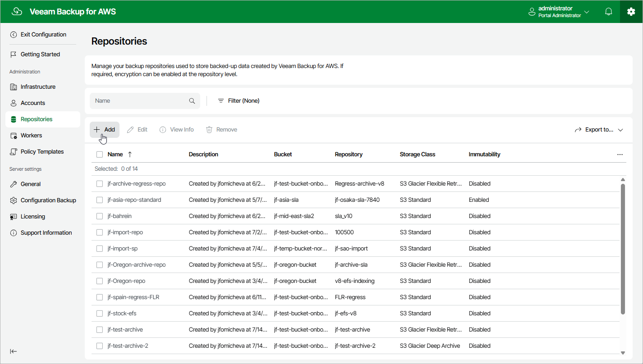
Task: Check the jf-test-archive row checkbox
Action: [100, 330]
